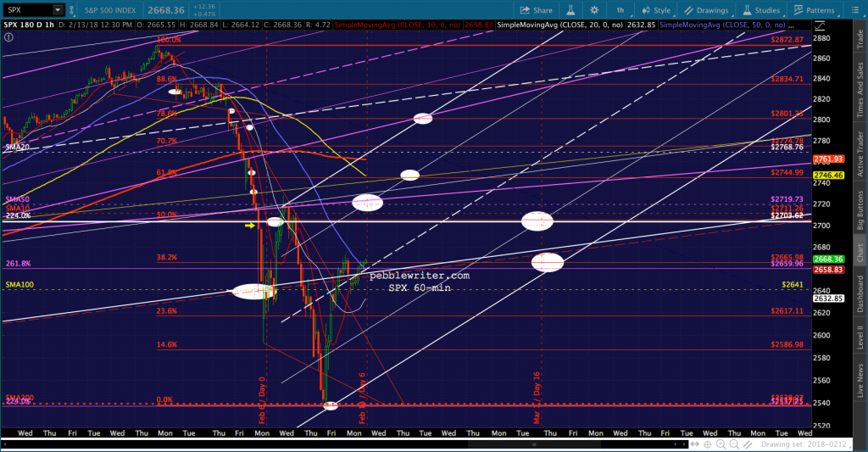Viewport: 868px width, 452px height.
Task: Open the Patterns button
Action: pos(814,10)
